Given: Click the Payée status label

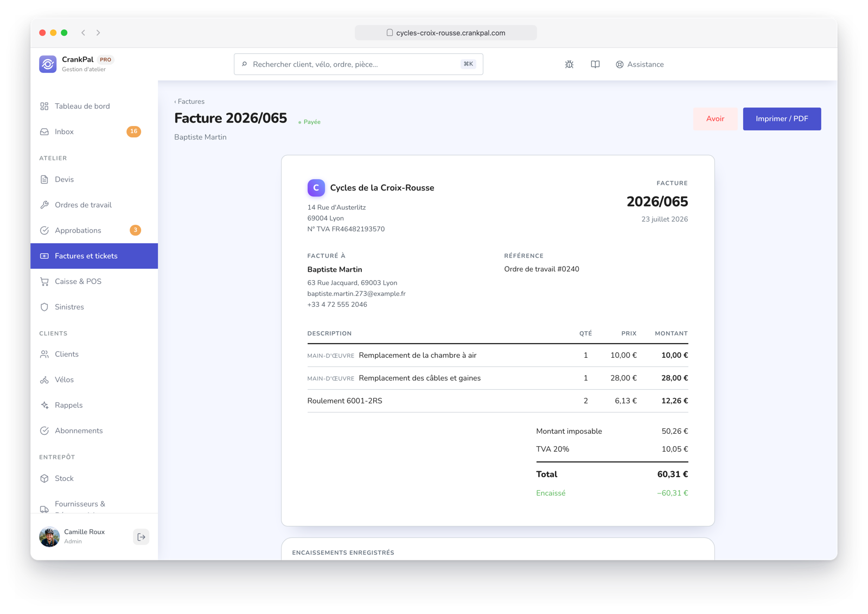Looking at the screenshot, I should pyautogui.click(x=309, y=122).
